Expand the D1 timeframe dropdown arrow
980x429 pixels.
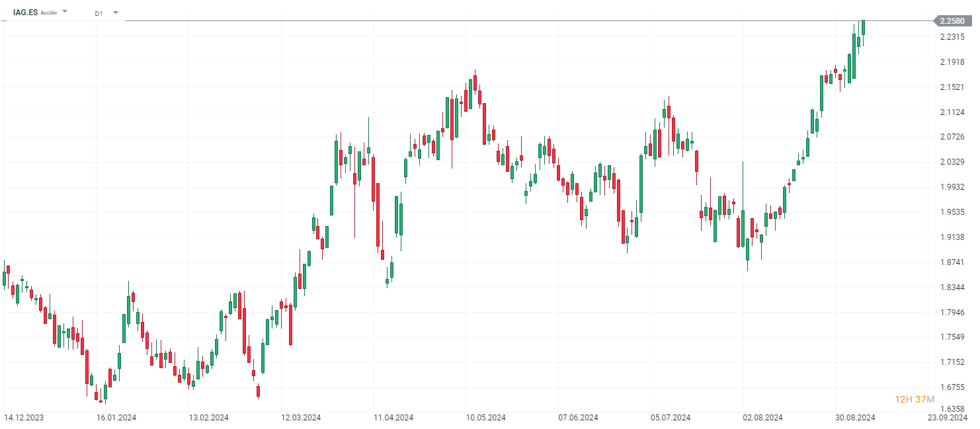pyautogui.click(x=116, y=13)
